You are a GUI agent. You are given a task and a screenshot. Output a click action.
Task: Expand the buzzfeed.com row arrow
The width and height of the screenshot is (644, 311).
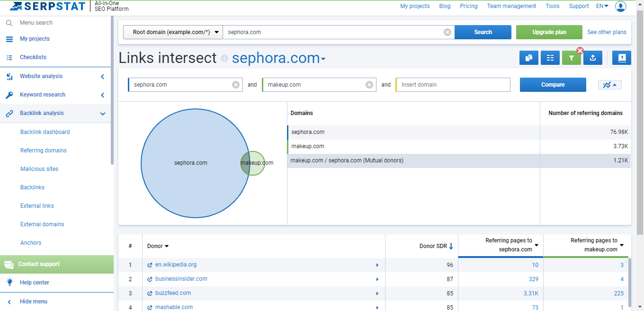click(377, 293)
